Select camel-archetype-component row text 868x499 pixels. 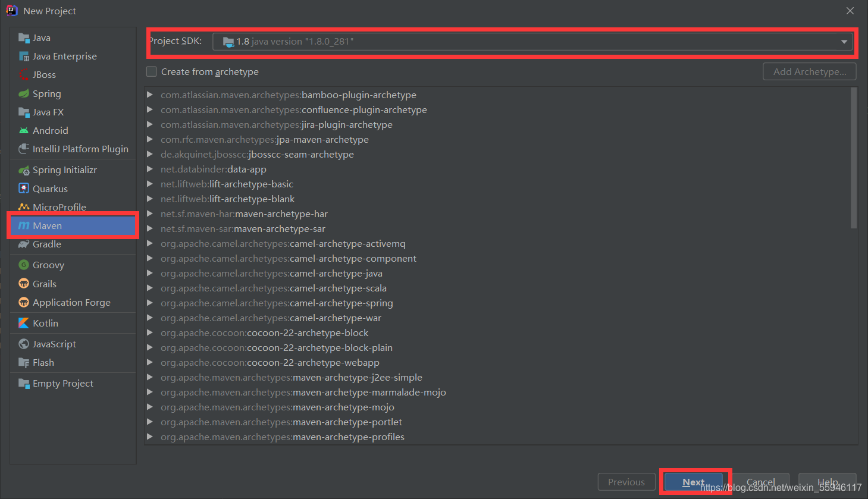click(x=289, y=258)
